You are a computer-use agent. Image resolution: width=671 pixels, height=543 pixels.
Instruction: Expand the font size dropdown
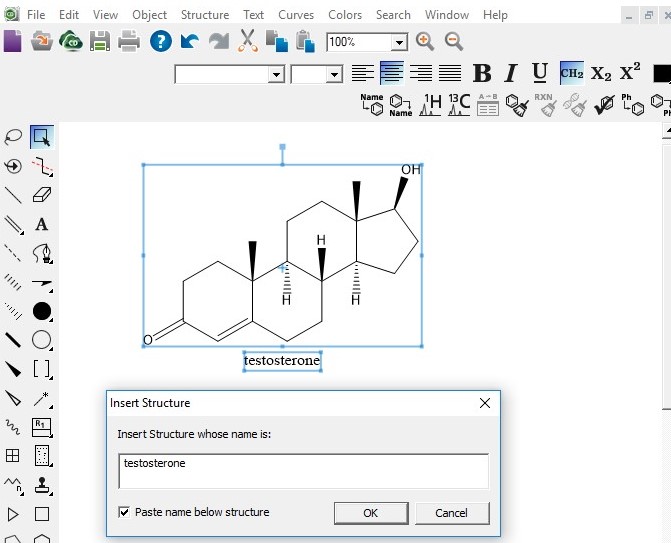[334, 75]
